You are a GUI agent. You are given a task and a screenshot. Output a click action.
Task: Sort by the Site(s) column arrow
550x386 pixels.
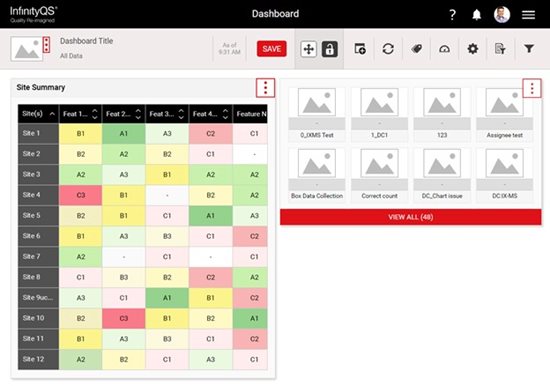coord(52,114)
